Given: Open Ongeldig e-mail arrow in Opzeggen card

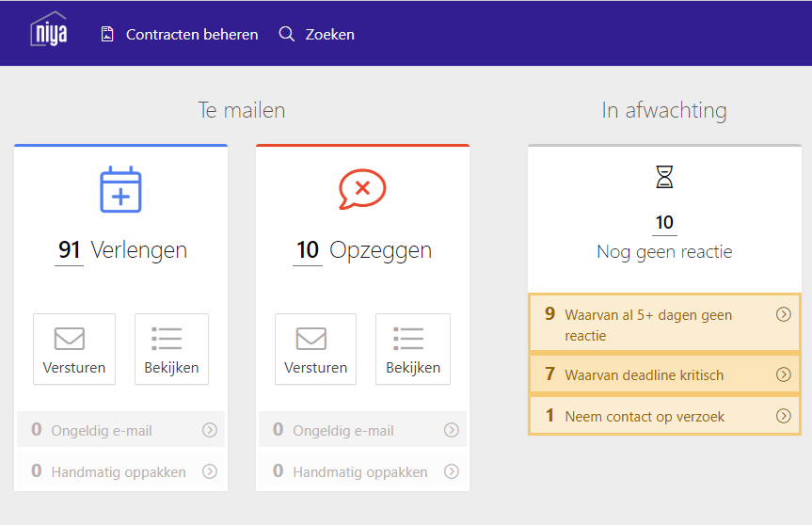Looking at the screenshot, I should click(x=452, y=430).
